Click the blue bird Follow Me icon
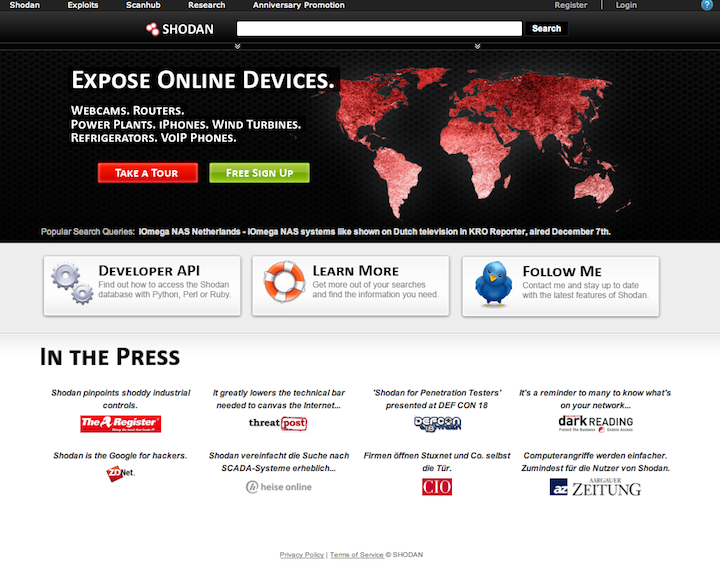 pyautogui.click(x=493, y=284)
